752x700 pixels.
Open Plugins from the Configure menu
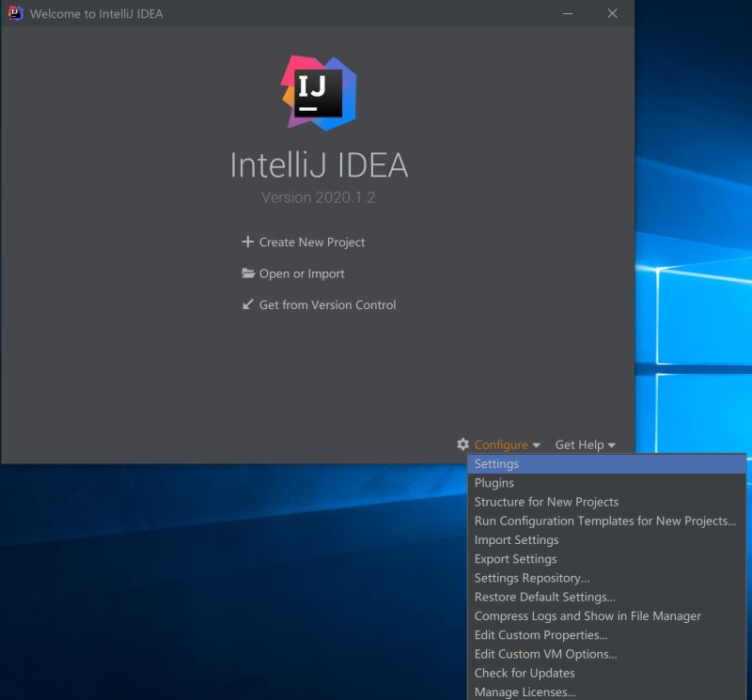point(494,483)
